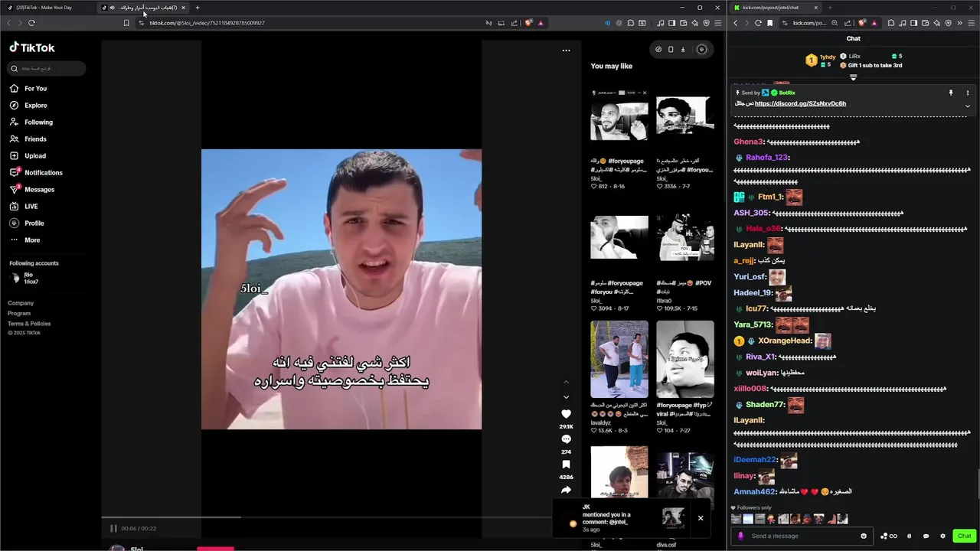Open main menu of TikTok browser window
980x551 pixels.
click(717, 23)
